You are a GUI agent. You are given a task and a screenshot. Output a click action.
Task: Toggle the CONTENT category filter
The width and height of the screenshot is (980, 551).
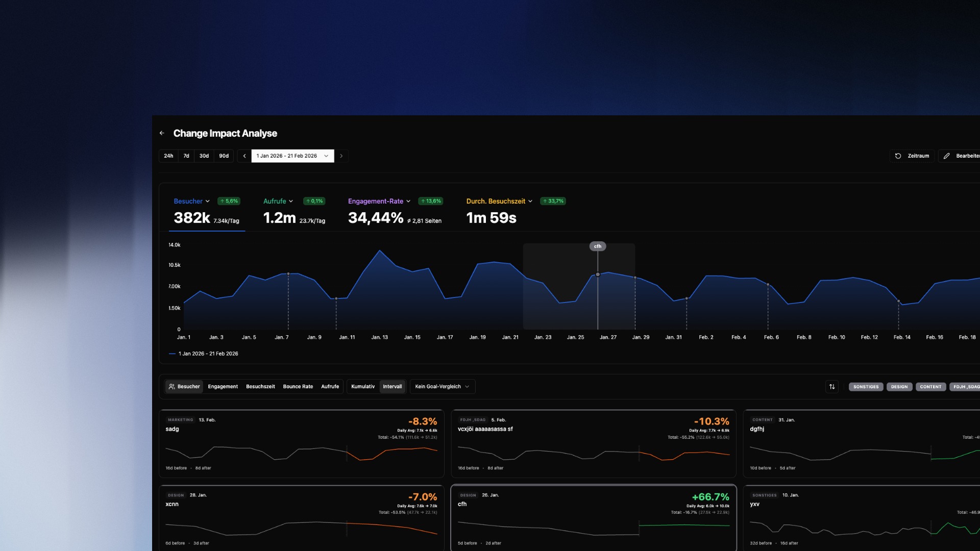coord(930,387)
